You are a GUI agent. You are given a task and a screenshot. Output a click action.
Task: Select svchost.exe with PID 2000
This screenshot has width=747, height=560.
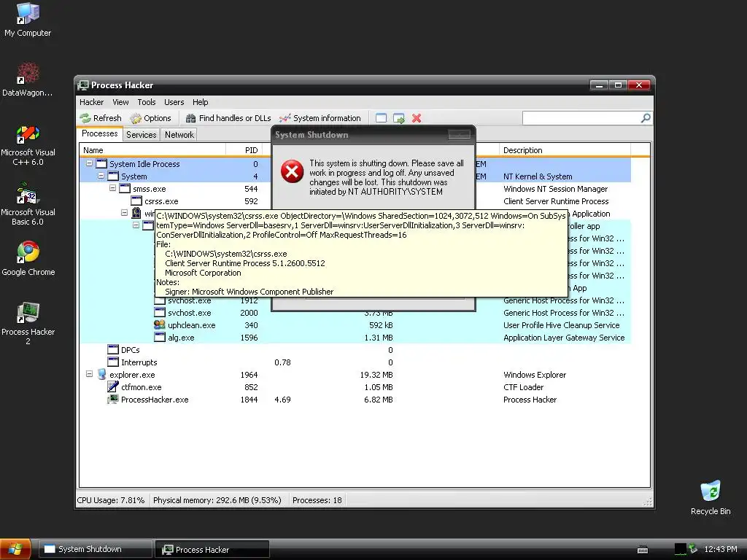[x=355, y=312]
